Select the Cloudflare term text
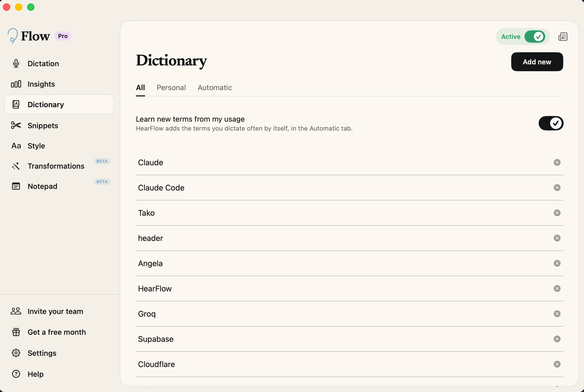 click(156, 364)
